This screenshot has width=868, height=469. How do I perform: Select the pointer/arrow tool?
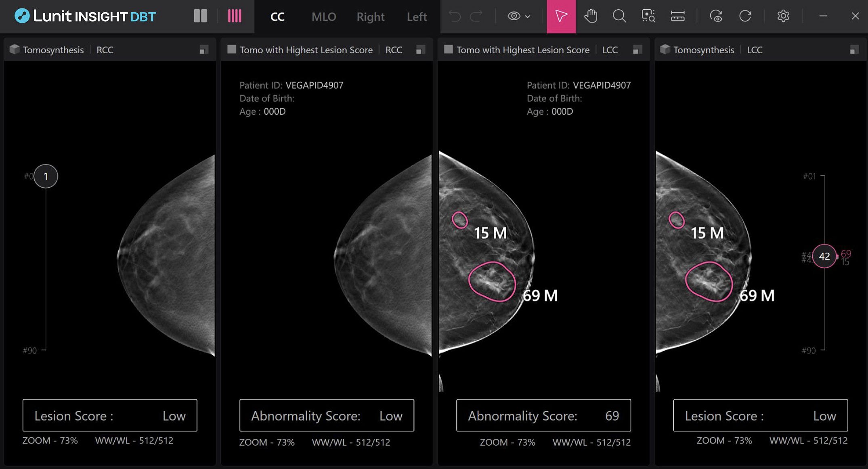(x=561, y=16)
